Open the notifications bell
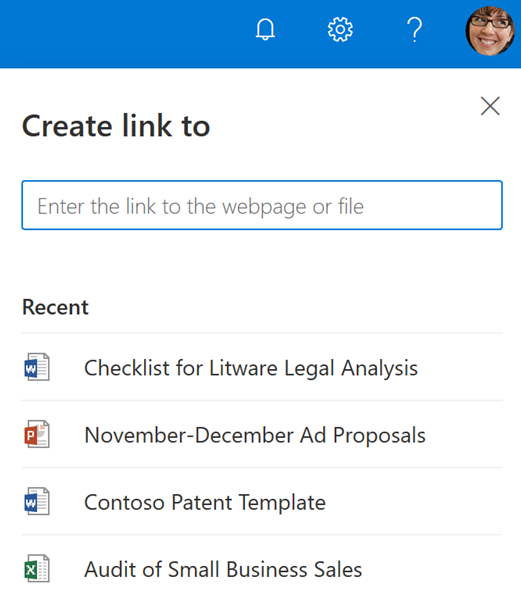This screenshot has width=521, height=615. coord(265,29)
